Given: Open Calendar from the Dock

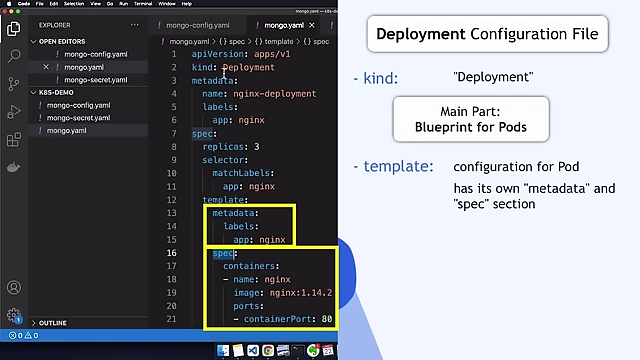Looking at the screenshot, I should [328, 350].
